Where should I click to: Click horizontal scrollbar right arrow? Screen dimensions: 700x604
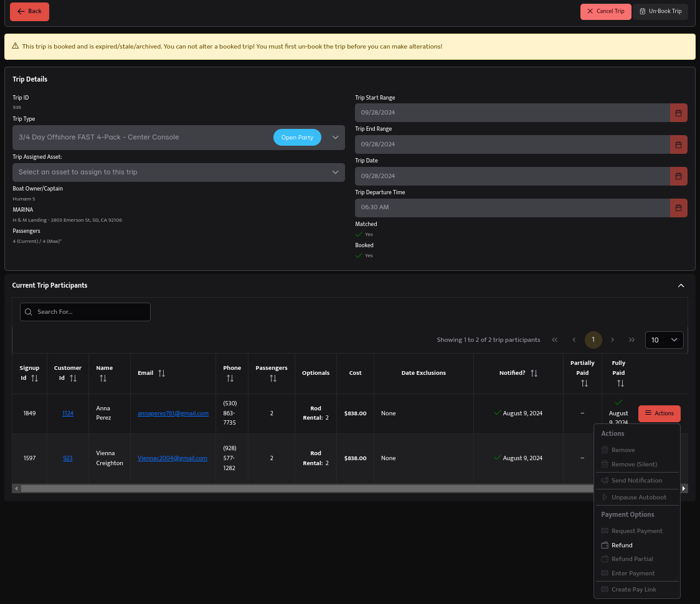[x=683, y=489]
